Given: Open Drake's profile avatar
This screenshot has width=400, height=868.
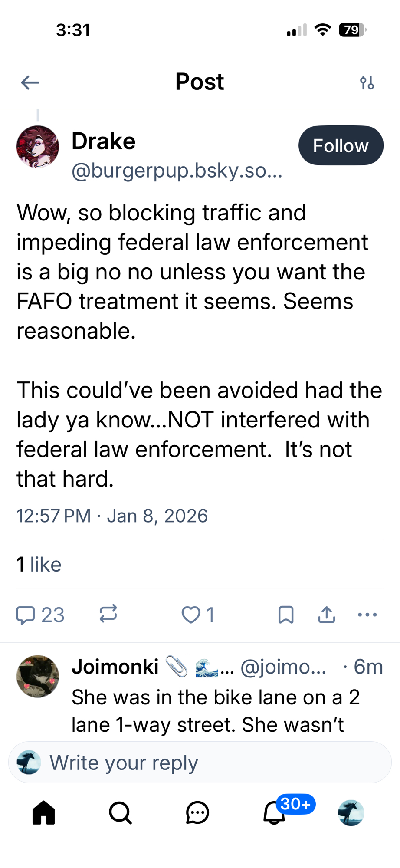Looking at the screenshot, I should pos(38,147).
